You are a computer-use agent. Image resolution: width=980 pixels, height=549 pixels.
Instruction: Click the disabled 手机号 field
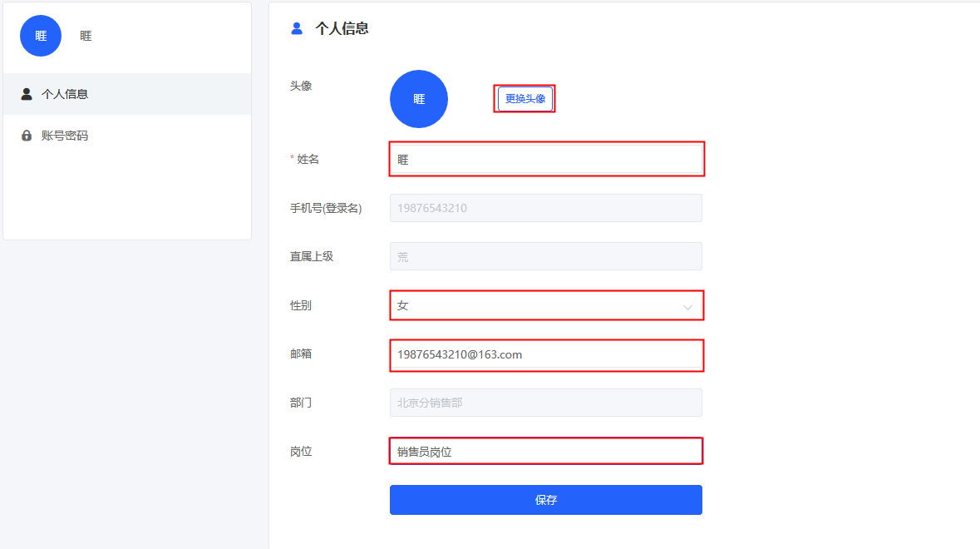tap(545, 208)
